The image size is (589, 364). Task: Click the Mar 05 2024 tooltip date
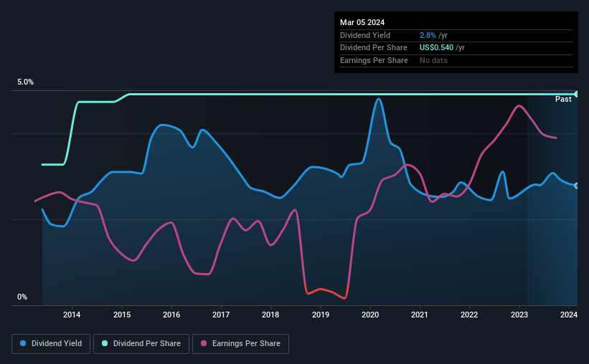point(362,22)
